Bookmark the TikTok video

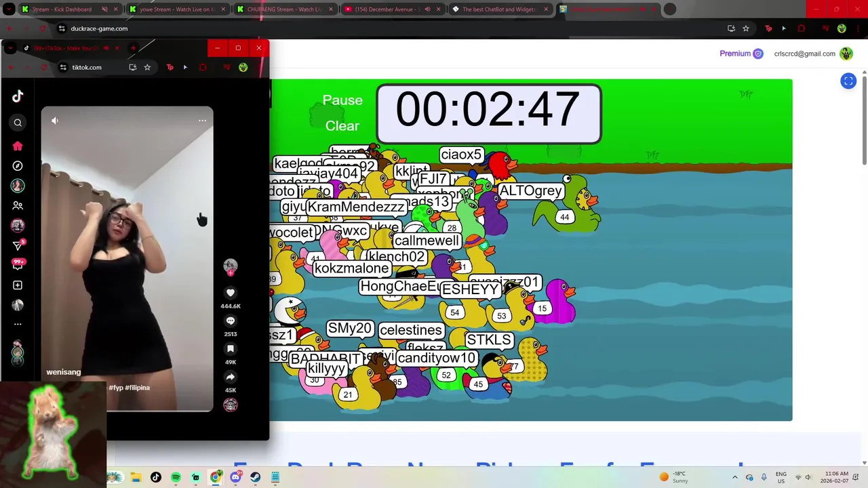231,348
